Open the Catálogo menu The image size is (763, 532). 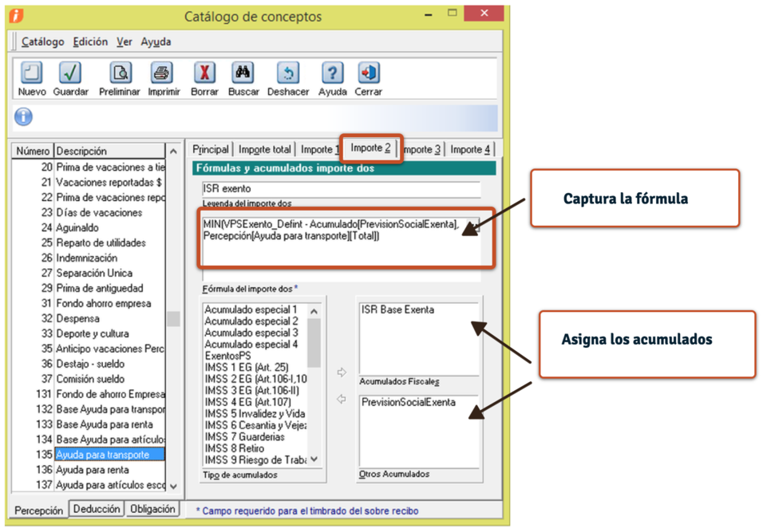tap(42, 41)
